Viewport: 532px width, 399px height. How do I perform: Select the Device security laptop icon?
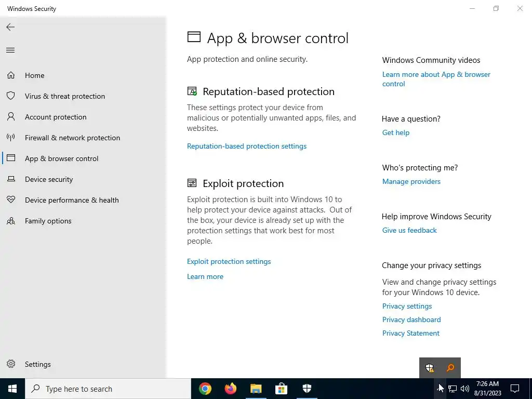click(11, 179)
